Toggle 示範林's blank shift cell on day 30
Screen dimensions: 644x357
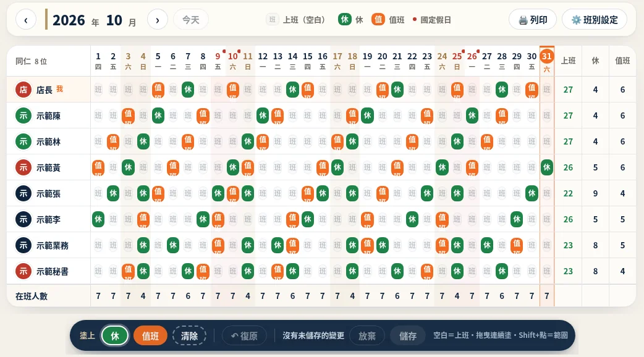coord(532,141)
